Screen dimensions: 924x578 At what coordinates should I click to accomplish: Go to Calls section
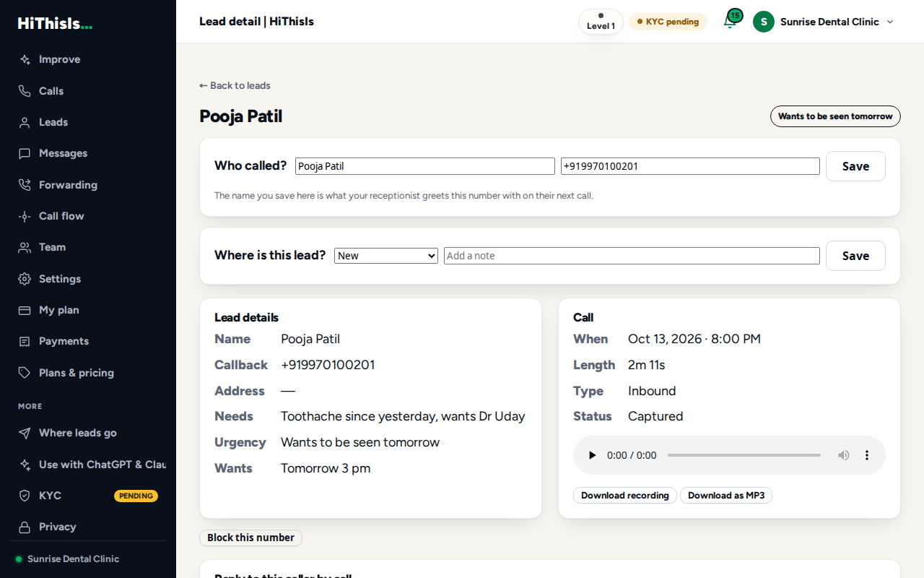click(x=88, y=91)
